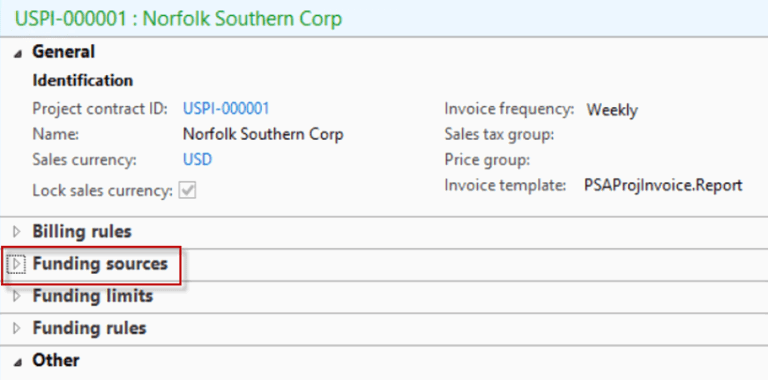The width and height of the screenshot is (768, 380).
Task: Click the General section heading
Action: click(64, 51)
